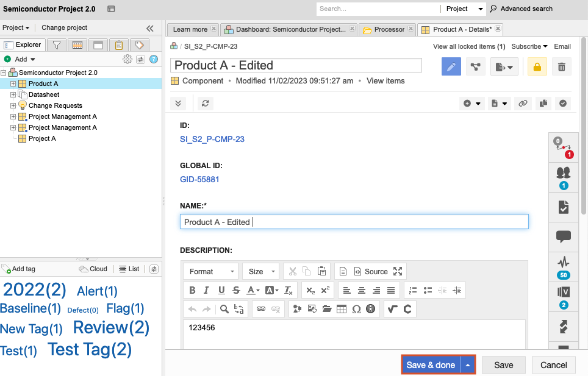Screen dimensions: 588x376
Task: Click the pencil edit icon
Action: pyautogui.click(x=451, y=67)
